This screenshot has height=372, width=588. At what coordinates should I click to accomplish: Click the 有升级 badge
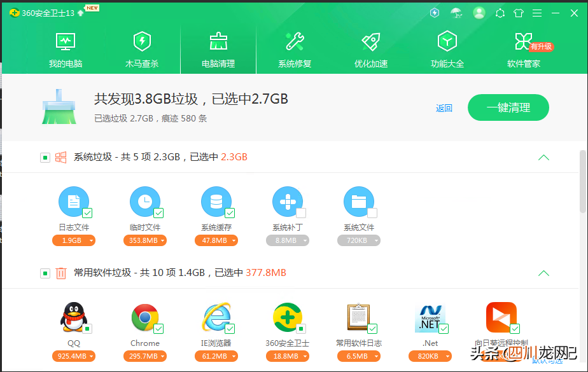541,46
